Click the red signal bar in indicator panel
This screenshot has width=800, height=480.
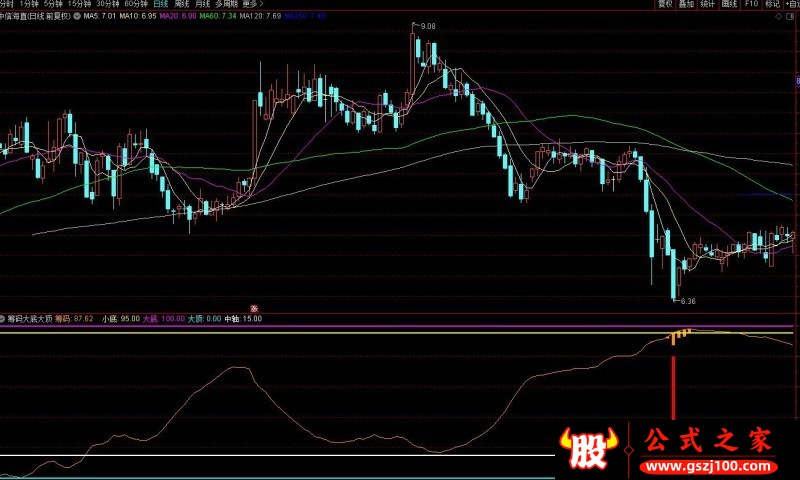[673, 385]
